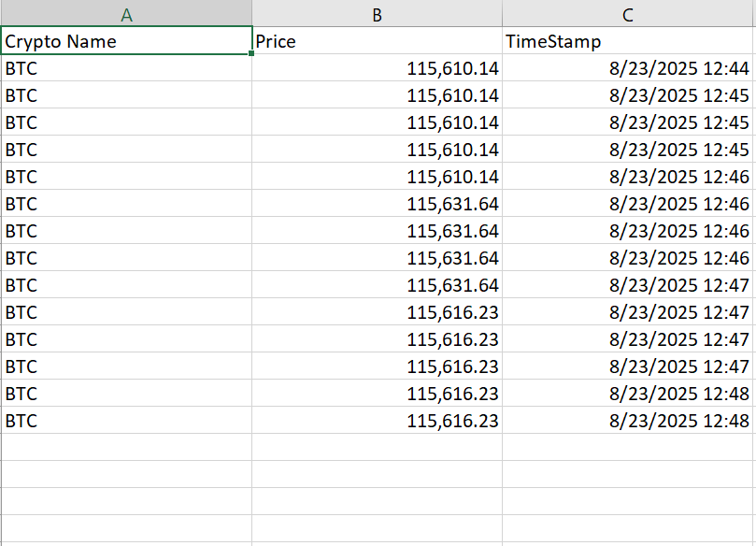The image size is (756, 546).
Task: Click the 'Price' header cell
Action: (377, 40)
